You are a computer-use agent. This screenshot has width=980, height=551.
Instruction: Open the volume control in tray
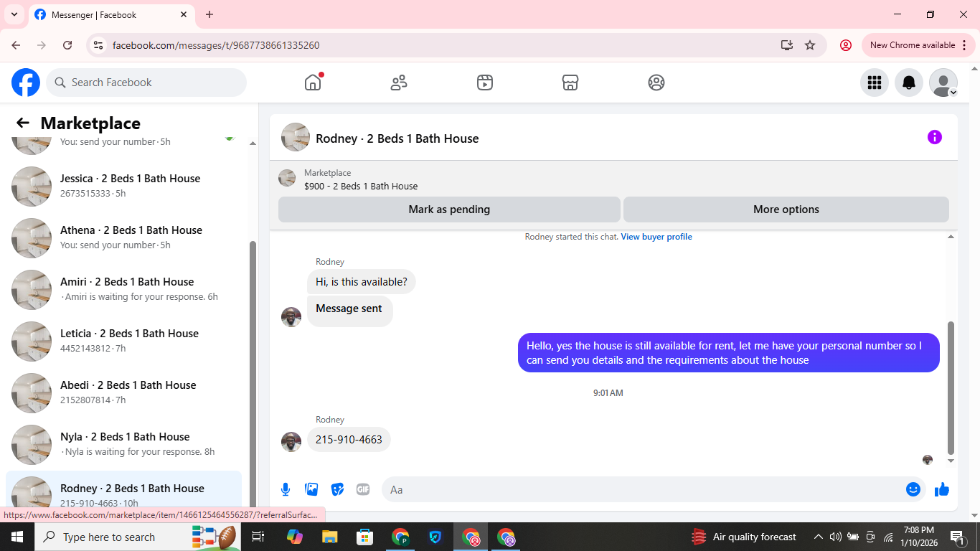(835, 537)
